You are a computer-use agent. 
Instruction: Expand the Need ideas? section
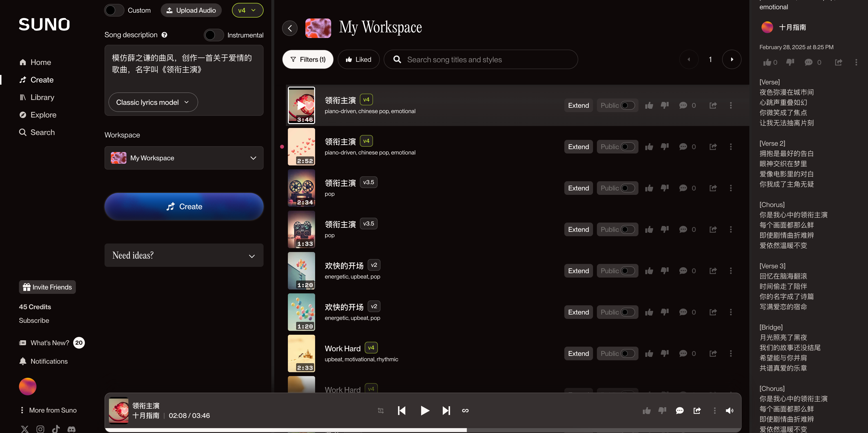point(184,255)
